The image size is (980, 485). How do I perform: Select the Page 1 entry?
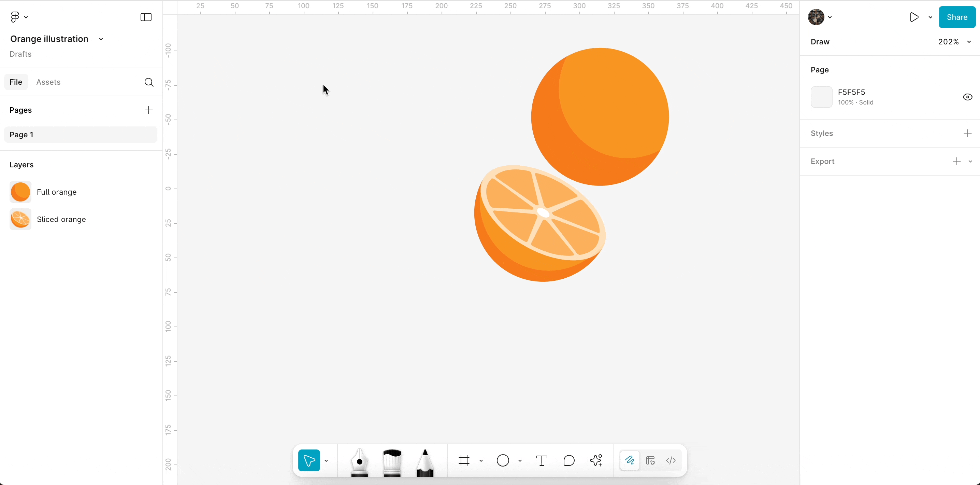tap(80, 135)
